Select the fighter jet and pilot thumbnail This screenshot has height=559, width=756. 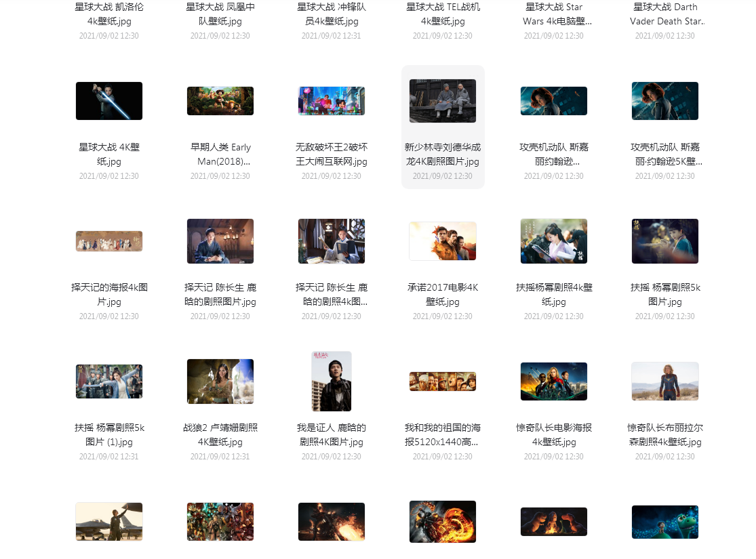pos(109,522)
